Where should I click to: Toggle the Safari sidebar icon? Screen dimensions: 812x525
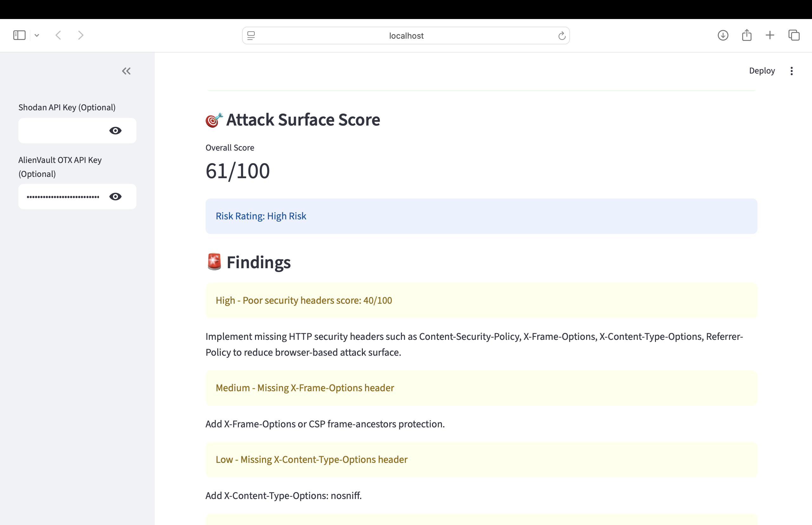19,35
